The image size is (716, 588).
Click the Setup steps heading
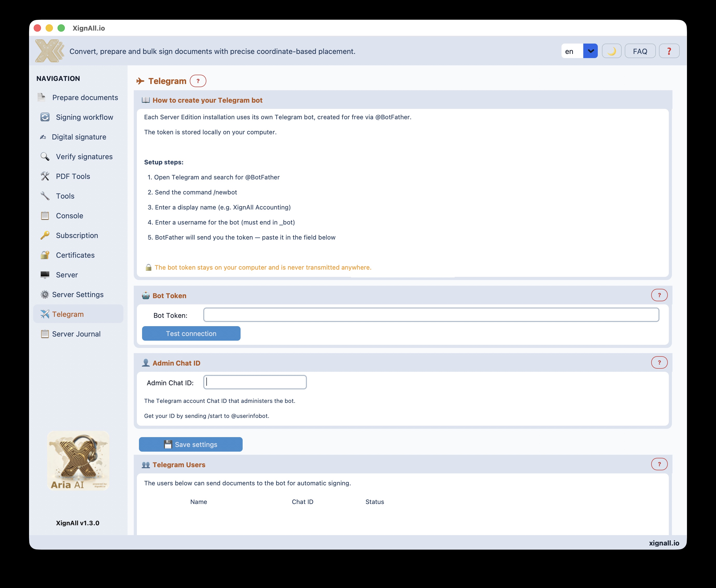coord(164,162)
